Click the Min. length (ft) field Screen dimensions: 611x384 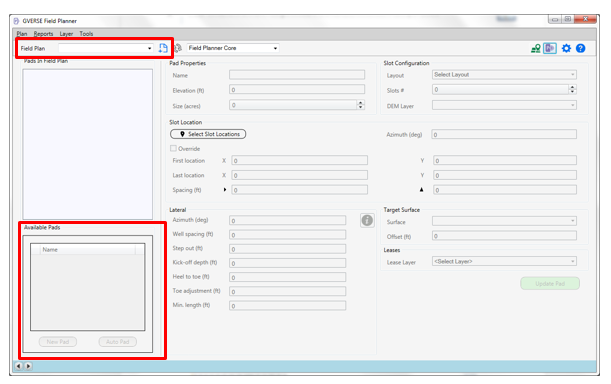point(288,306)
